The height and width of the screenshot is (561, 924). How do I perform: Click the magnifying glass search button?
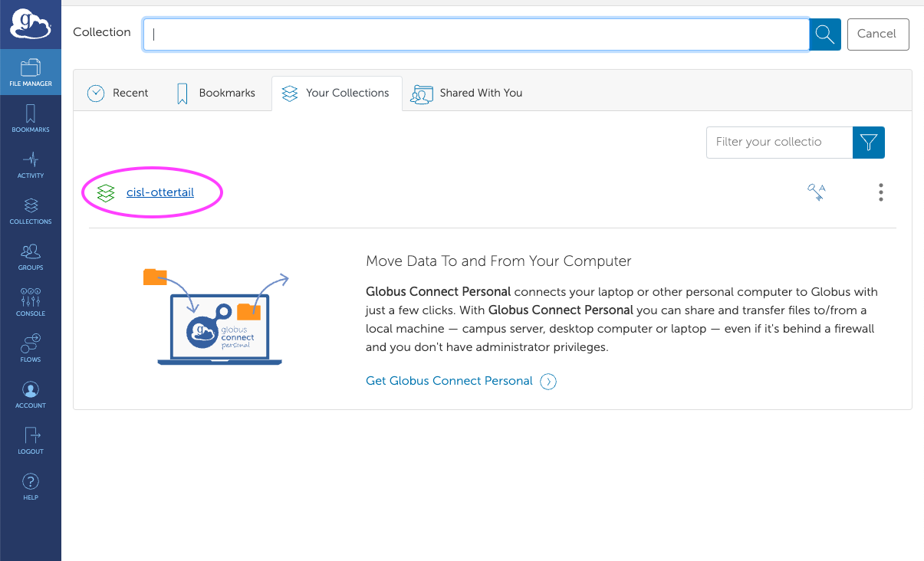[825, 34]
